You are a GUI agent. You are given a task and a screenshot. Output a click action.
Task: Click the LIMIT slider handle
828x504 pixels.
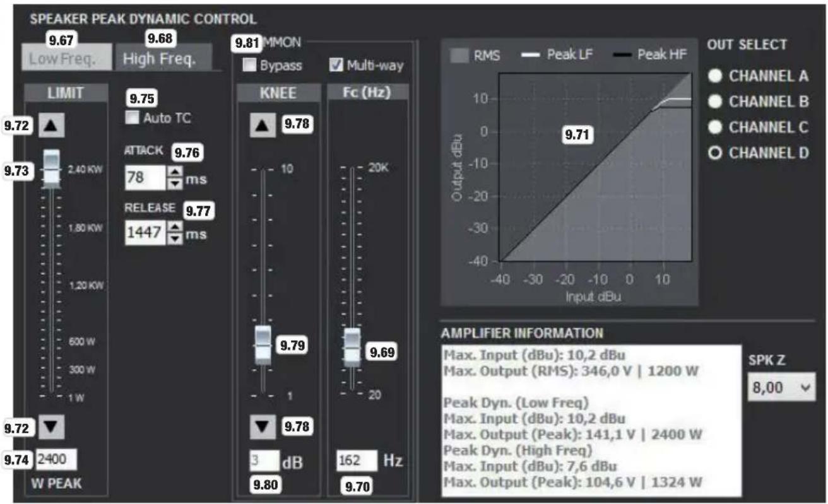pos(52,169)
